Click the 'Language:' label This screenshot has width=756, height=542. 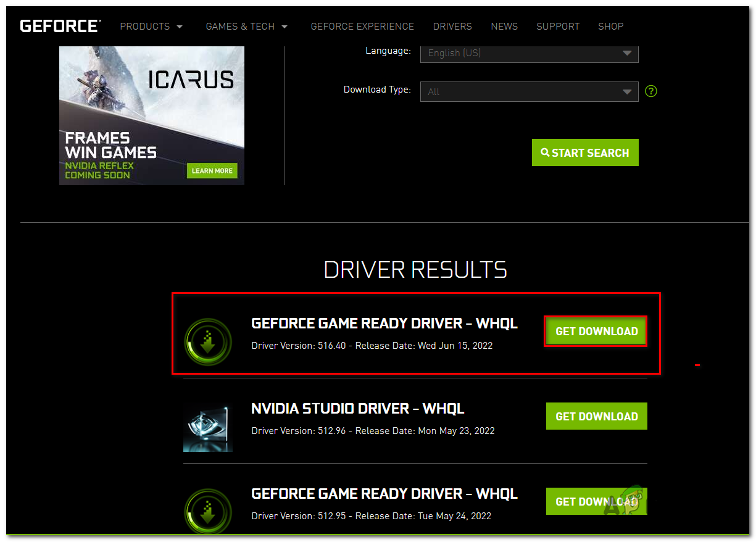[388, 51]
